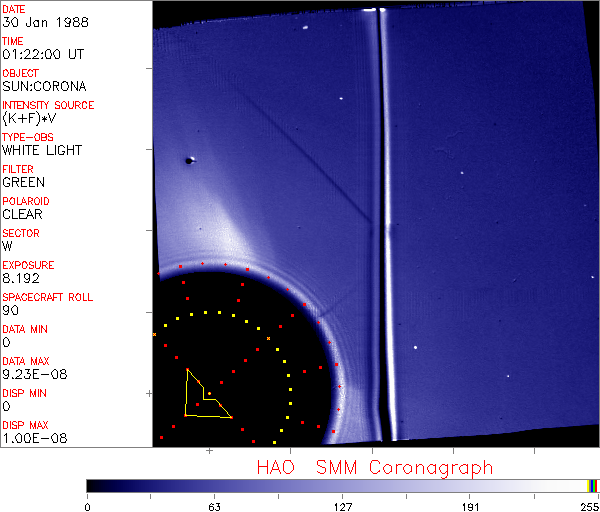Click the "127" tick label under the color bar
Viewport: 600px width, 512px height.
[x=342, y=506]
